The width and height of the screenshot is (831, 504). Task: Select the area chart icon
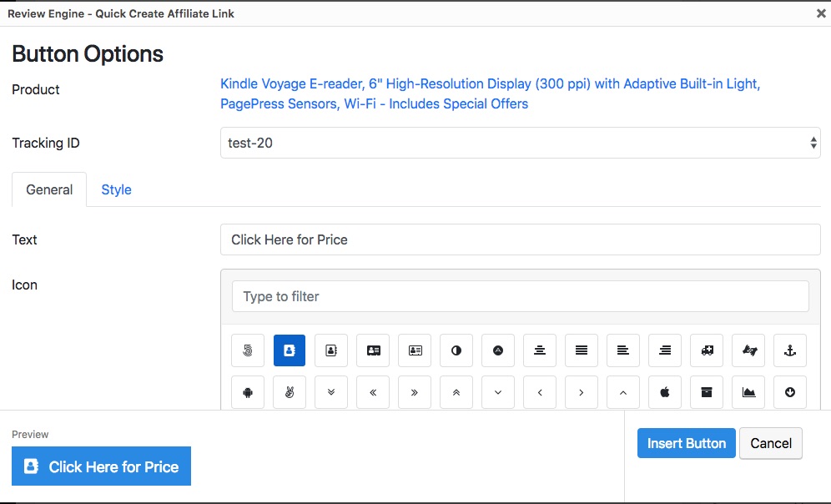pos(748,392)
